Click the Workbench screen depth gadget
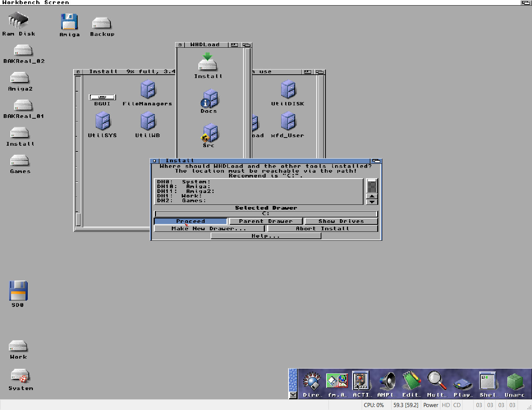The height and width of the screenshot is (410, 532). tap(526, 3)
